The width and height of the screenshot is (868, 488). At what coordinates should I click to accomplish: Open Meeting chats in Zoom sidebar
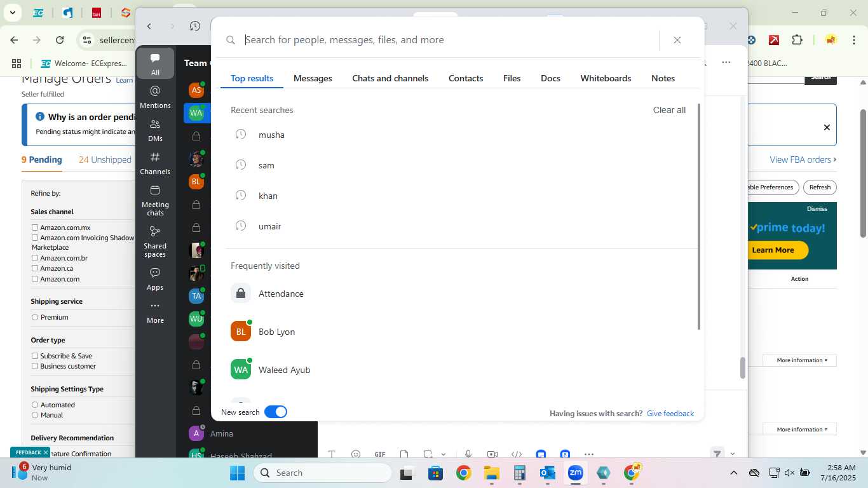[155, 200]
